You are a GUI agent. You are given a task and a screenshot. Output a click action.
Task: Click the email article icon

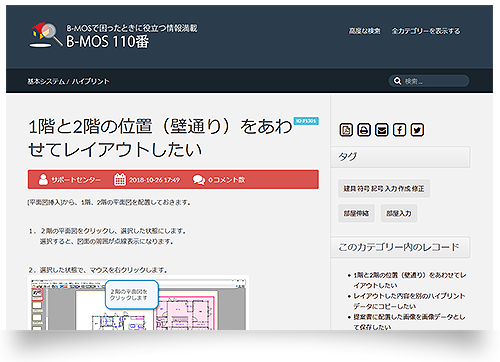[x=382, y=130]
